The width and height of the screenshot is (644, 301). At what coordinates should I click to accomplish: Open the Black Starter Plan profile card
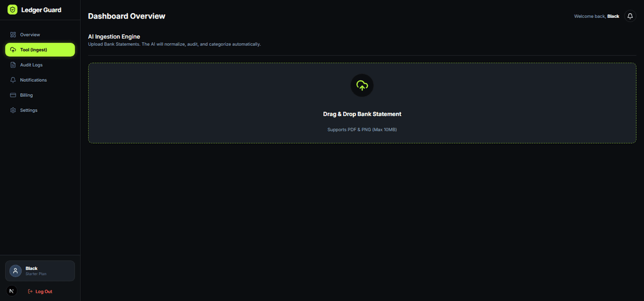[40, 271]
